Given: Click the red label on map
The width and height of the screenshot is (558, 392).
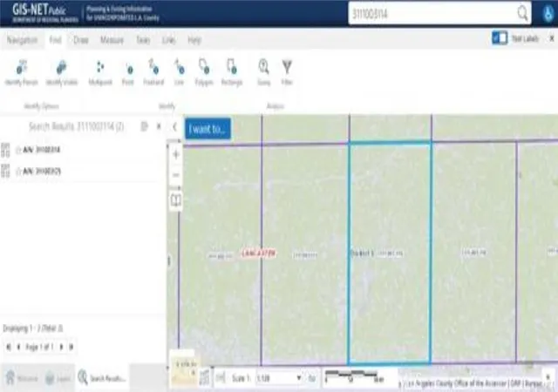Looking at the screenshot, I should pos(258,253).
